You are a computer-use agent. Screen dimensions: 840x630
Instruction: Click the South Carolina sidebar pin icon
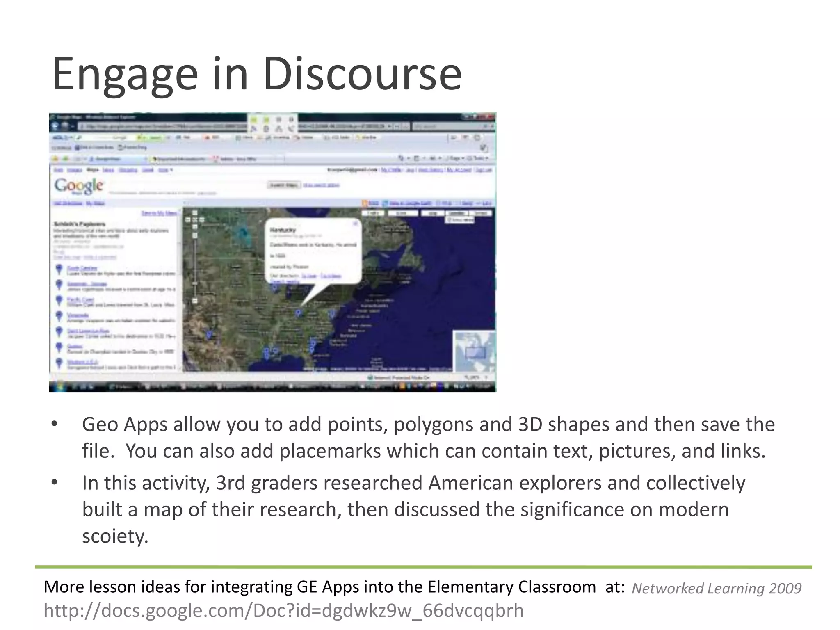[x=59, y=269]
